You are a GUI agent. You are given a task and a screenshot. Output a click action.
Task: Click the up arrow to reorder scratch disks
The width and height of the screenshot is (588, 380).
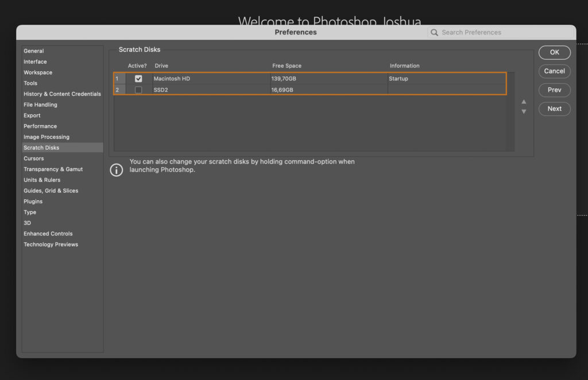[x=523, y=101]
